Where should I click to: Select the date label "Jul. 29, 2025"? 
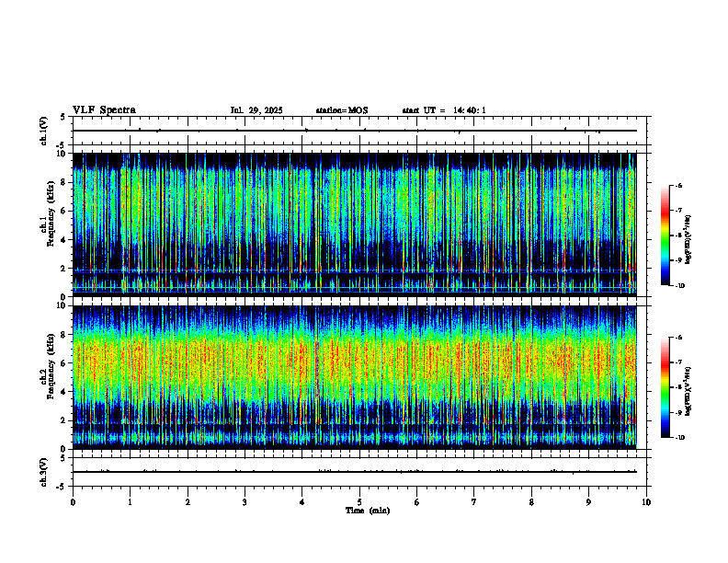tap(256, 110)
